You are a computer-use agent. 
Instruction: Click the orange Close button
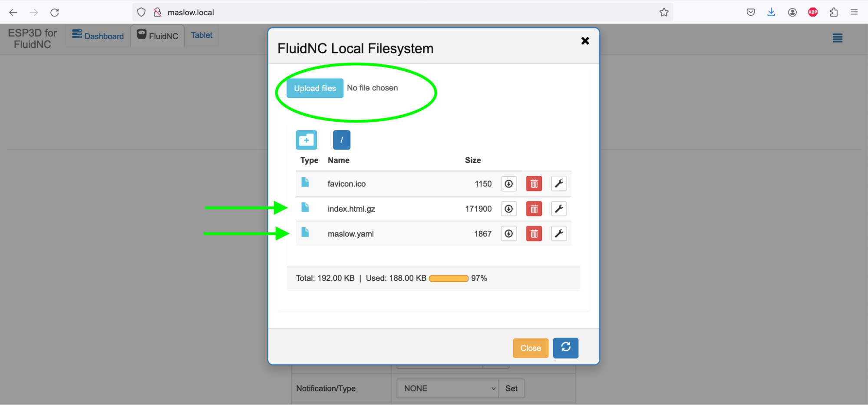point(530,348)
